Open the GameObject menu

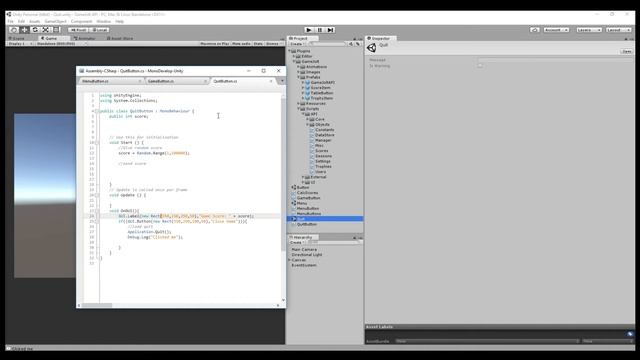tap(55, 21)
